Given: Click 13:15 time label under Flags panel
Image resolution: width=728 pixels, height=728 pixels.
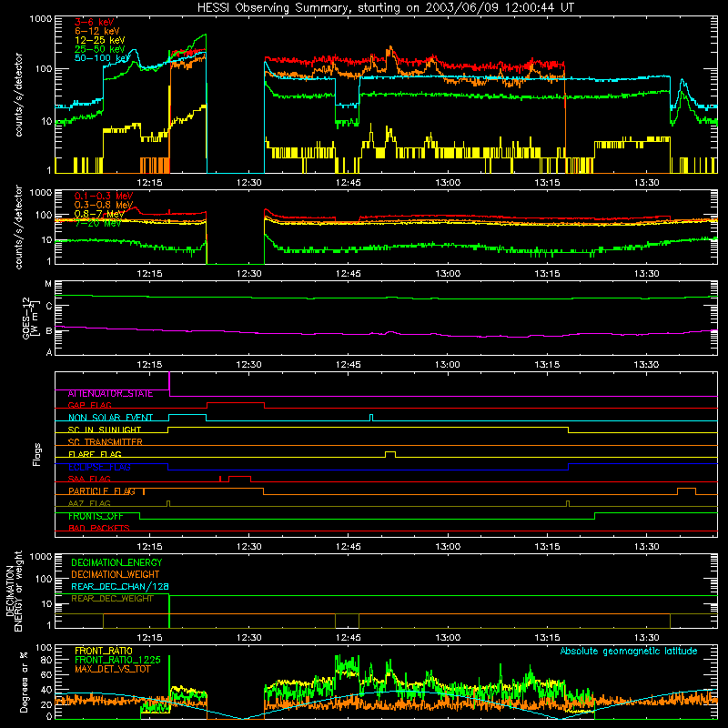Looking at the screenshot, I should 547,547.
